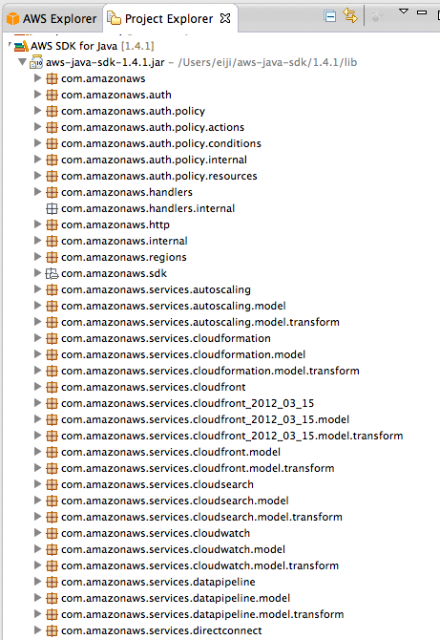Click the cloudfront_2012_03_15.model package icon
This screenshot has height=640, width=440.
(52, 420)
